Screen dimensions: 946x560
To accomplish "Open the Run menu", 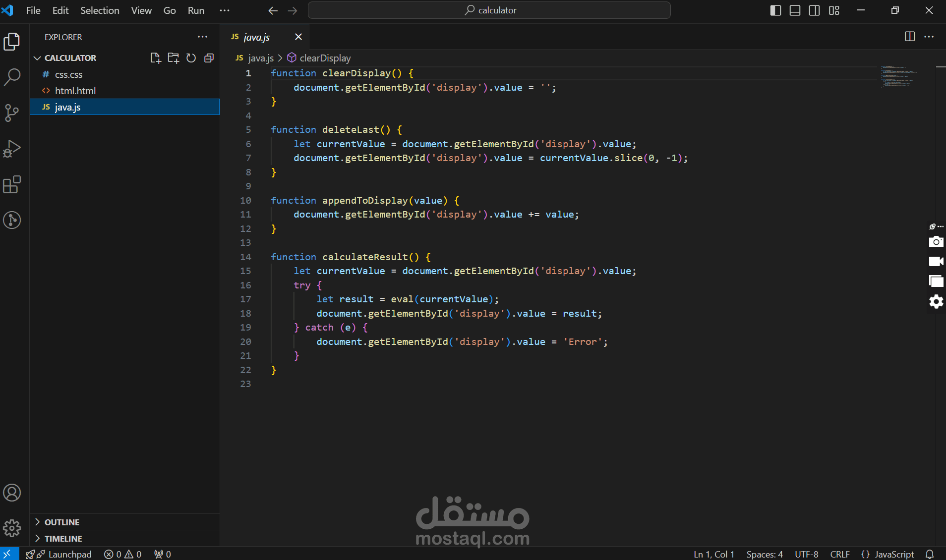I will [196, 10].
